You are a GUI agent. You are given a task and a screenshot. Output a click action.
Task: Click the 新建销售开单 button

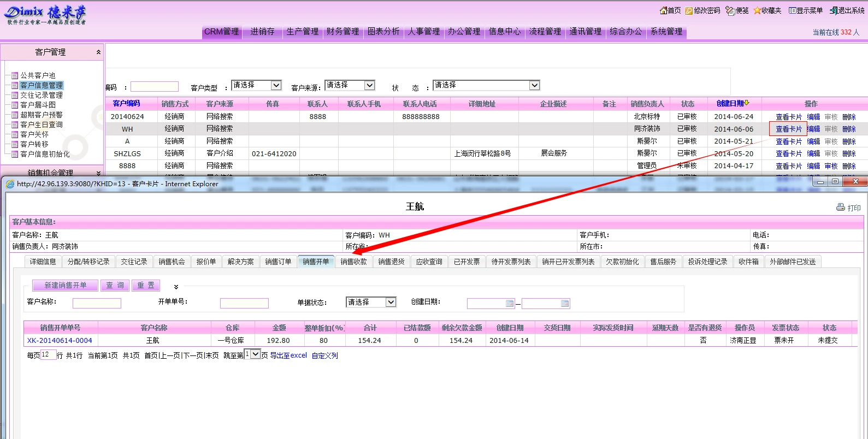click(x=66, y=286)
